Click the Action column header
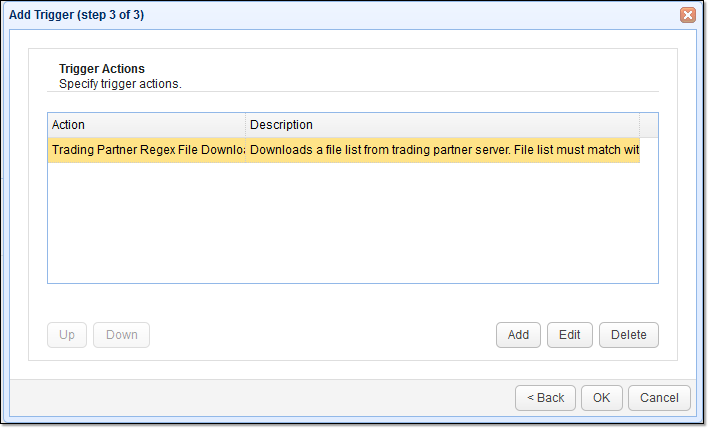Image resolution: width=708 pixels, height=428 pixels. pyautogui.click(x=146, y=125)
